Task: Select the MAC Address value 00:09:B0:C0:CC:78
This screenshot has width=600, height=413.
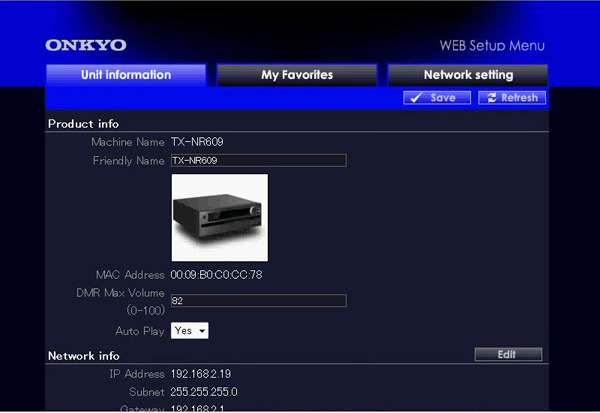Action: 217,275
